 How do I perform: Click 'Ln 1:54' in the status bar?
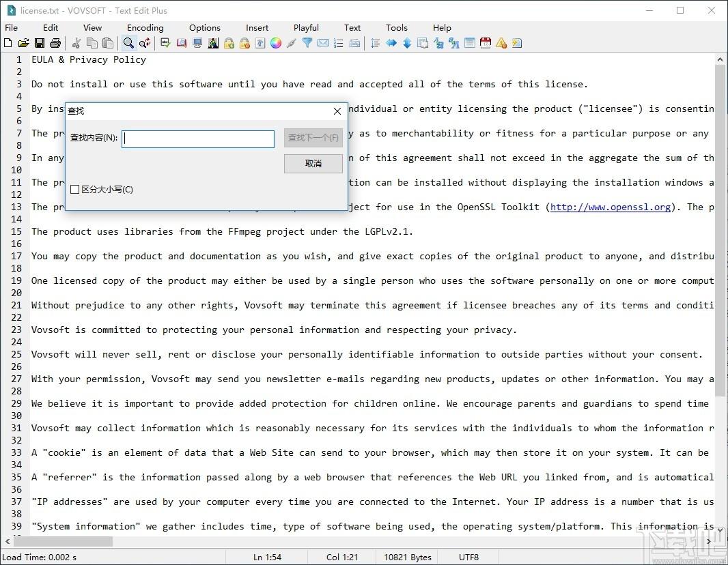click(x=268, y=557)
